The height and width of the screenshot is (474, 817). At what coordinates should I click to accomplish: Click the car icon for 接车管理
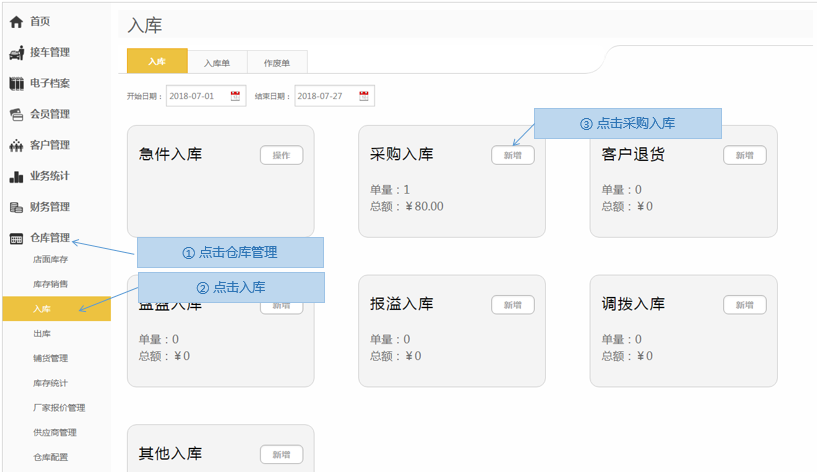pyautogui.click(x=16, y=52)
